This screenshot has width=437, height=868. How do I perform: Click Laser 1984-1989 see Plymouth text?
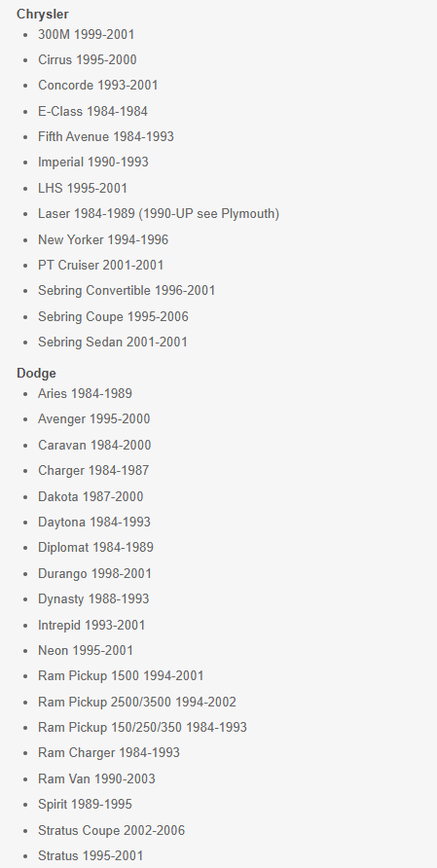159,214
